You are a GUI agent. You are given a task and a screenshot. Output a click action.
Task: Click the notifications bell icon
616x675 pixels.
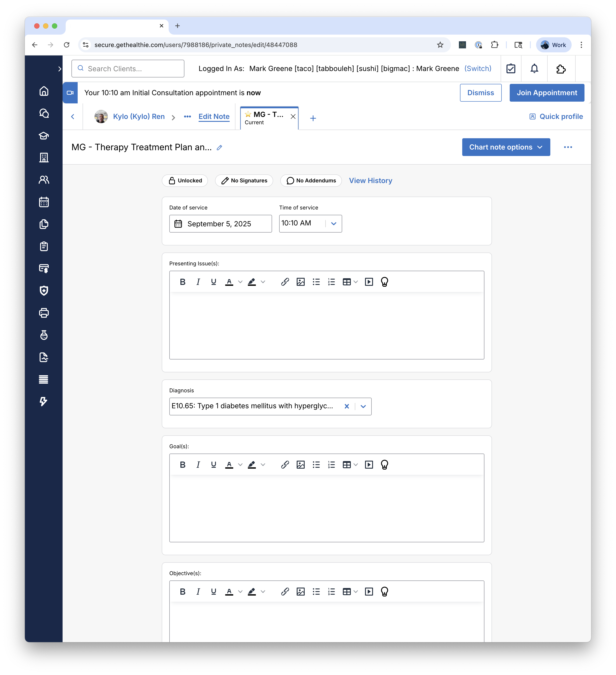point(534,69)
